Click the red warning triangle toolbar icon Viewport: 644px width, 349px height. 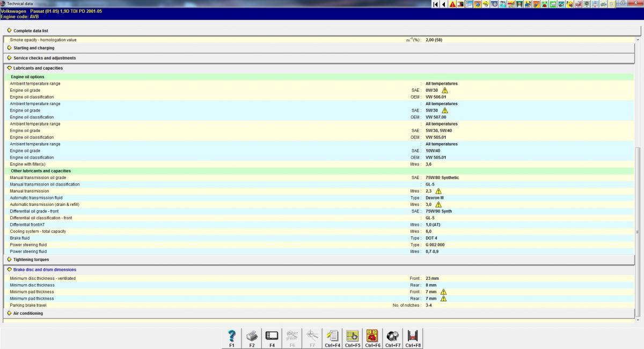[453, 4]
